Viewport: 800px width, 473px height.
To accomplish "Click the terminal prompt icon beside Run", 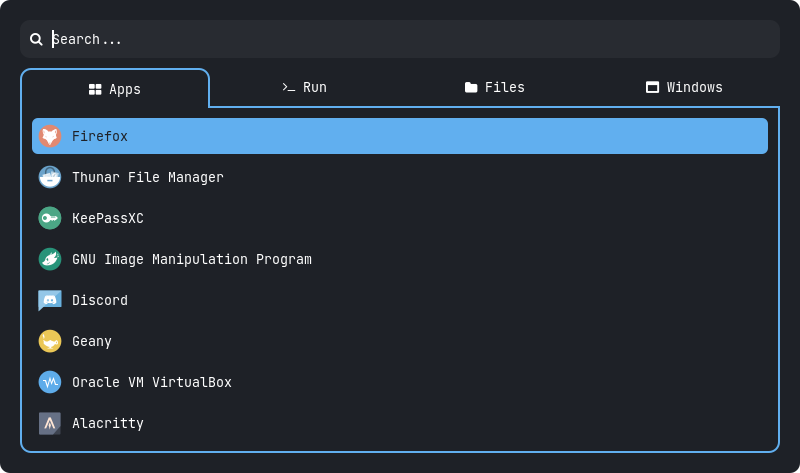I will click(288, 87).
